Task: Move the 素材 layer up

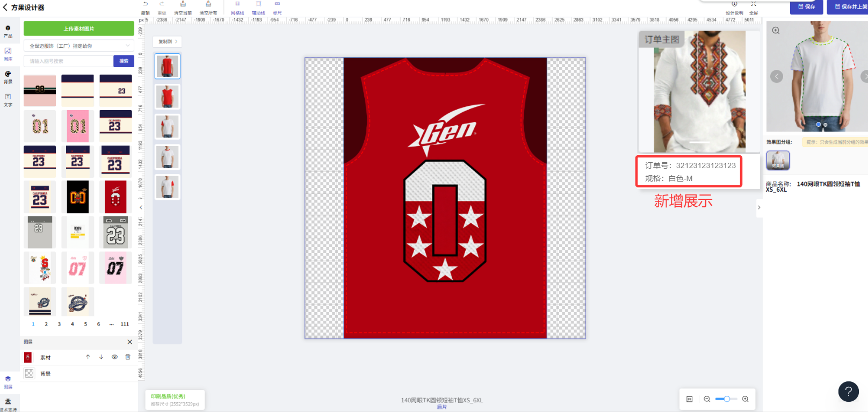Action: point(88,357)
